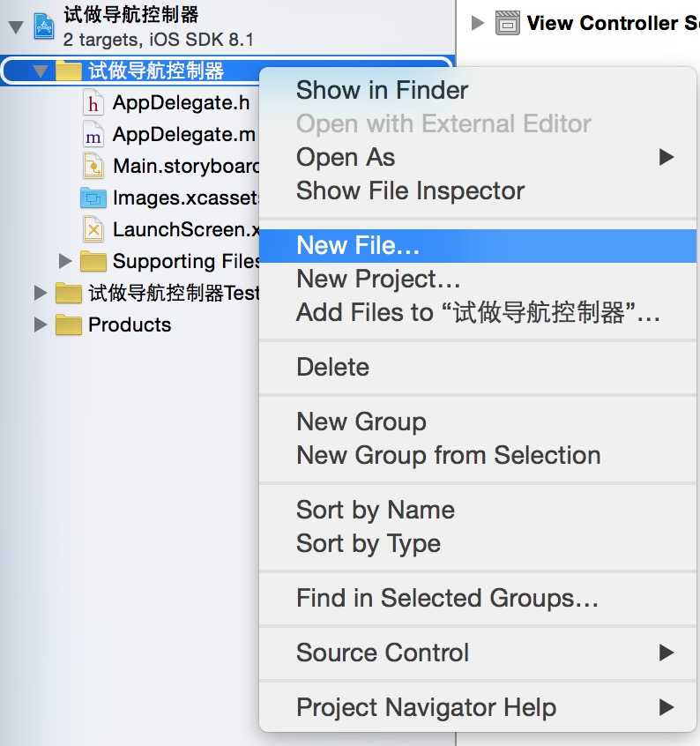Expand the Supporting Files group
Viewport: 700px width, 746px height.
click(x=64, y=261)
